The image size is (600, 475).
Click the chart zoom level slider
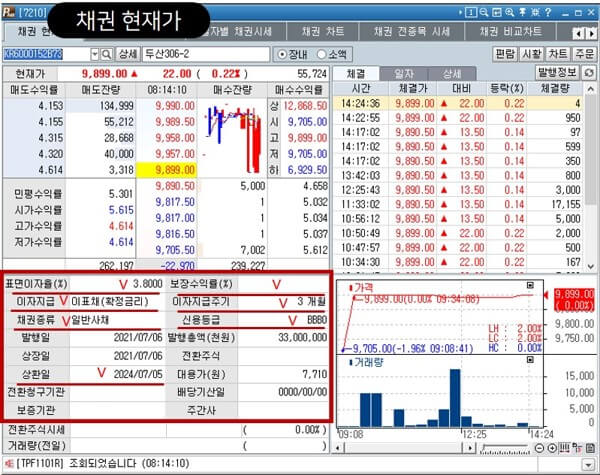(x=505, y=448)
